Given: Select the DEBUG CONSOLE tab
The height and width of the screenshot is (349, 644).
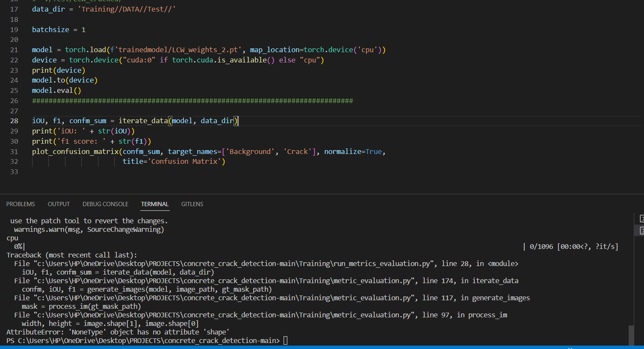Looking at the screenshot, I should (105, 204).
